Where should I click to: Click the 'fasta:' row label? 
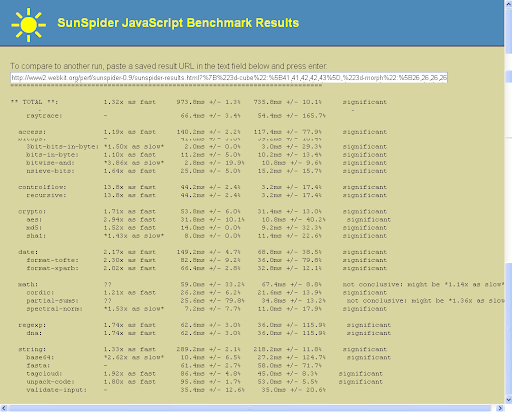38,365
